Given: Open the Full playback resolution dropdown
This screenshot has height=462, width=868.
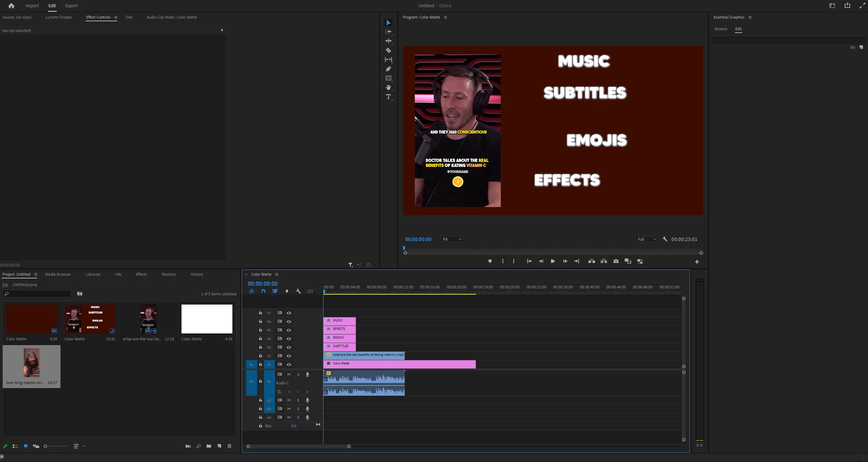Looking at the screenshot, I should click(647, 239).
